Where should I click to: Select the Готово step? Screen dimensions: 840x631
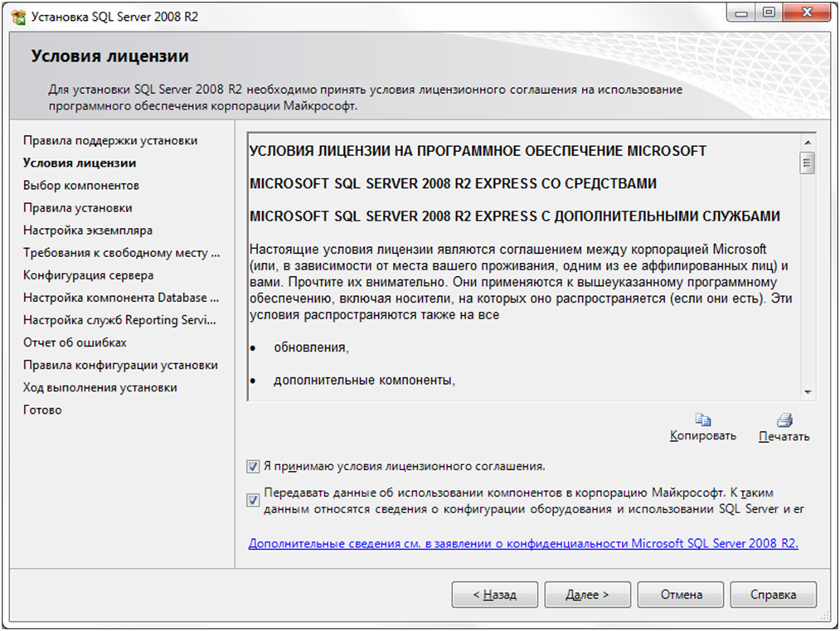point(42,410)
